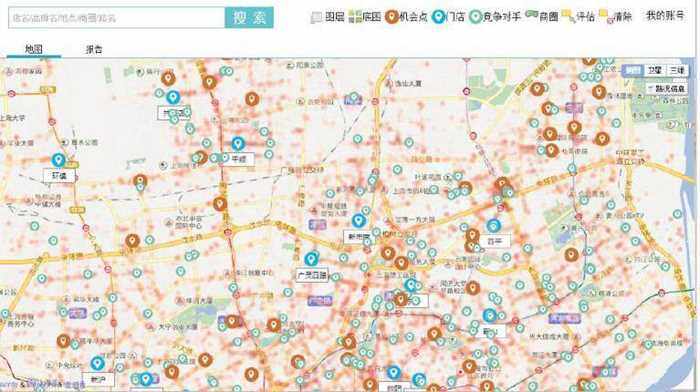Open the 底图 base map tool
Image resolution: width=700 pixels, height=392 pixels.
(x=365, y=17)
